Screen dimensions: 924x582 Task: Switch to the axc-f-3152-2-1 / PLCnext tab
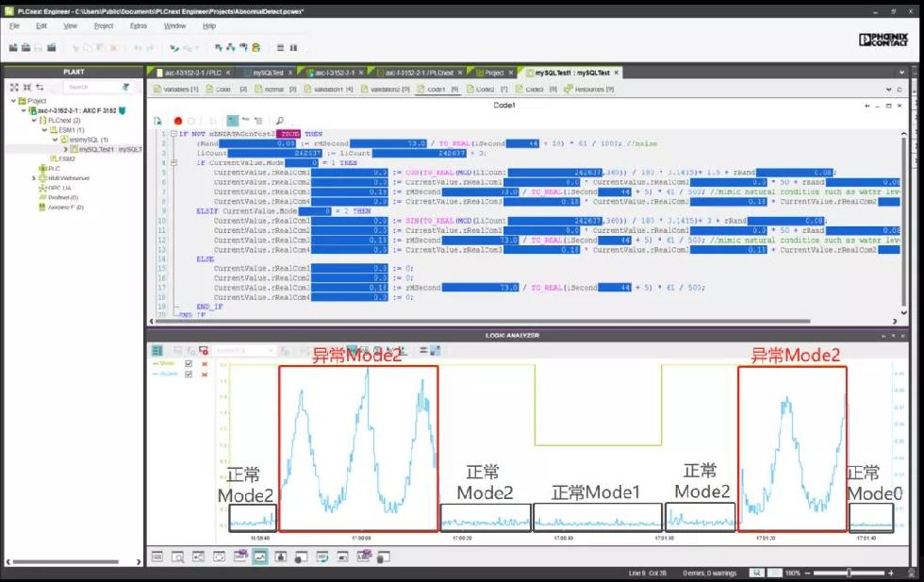pyautogui.click(x=419, y=73)
